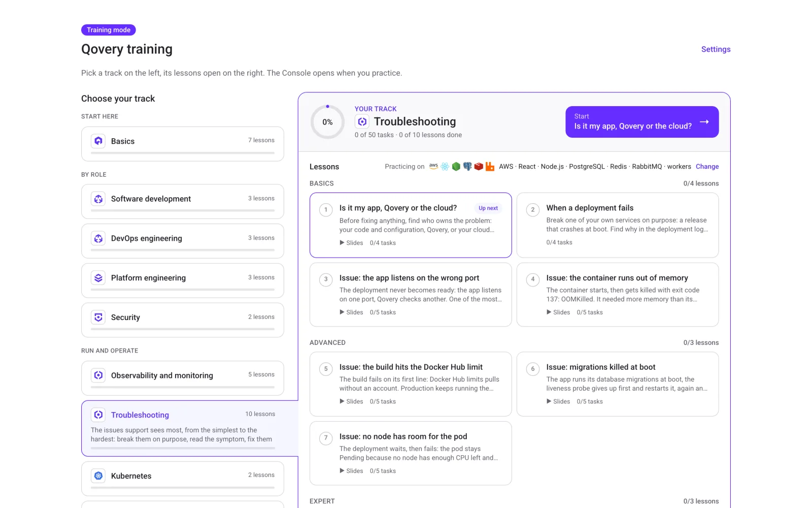
Task: Click the Redis red cube icon
Action: 479,167
